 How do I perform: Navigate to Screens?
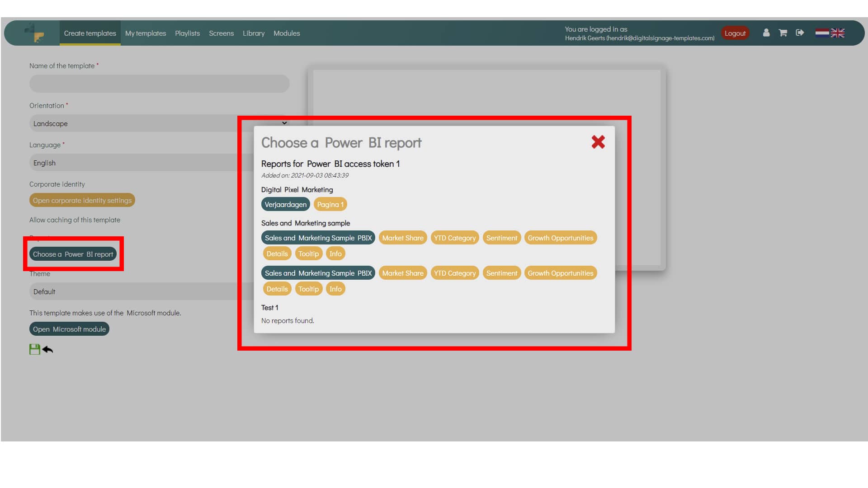pyautogui.click(x=221, y=33)
